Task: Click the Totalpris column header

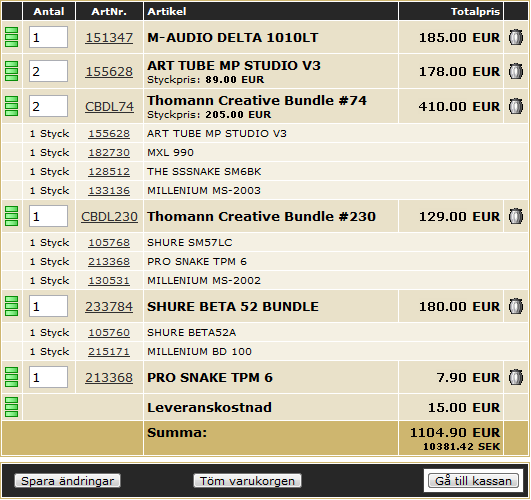Action: click(x=475, y=12)
